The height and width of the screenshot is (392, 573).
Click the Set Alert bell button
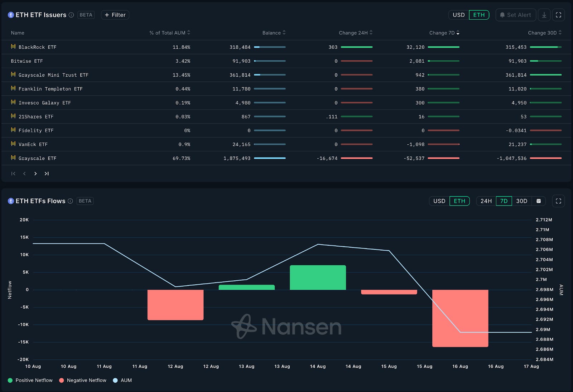[x=516, y=15]
